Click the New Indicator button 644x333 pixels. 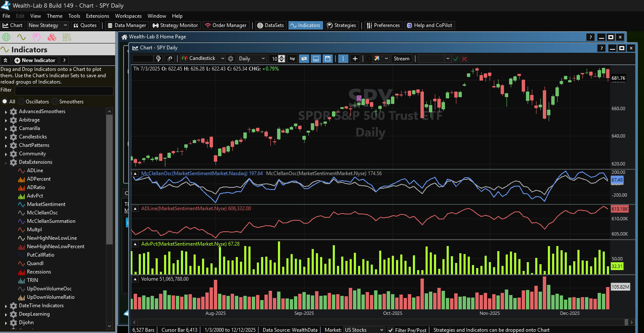pos(35,60)
